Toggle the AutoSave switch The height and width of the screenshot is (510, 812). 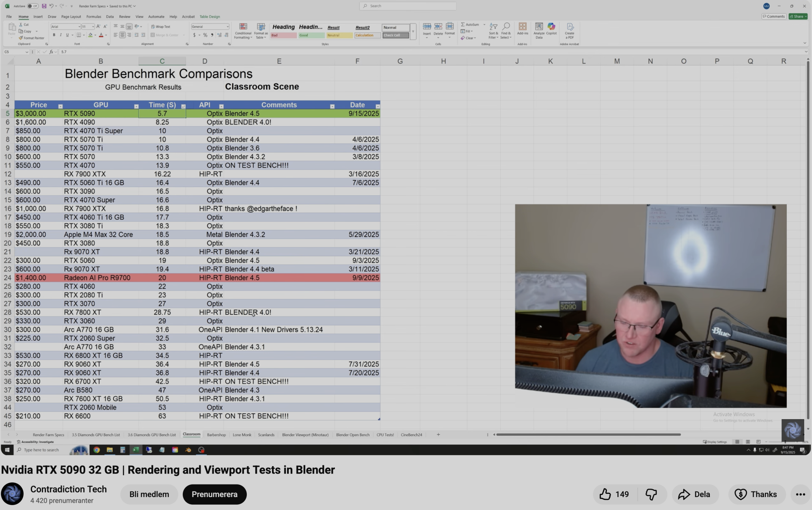coord(32,6)
